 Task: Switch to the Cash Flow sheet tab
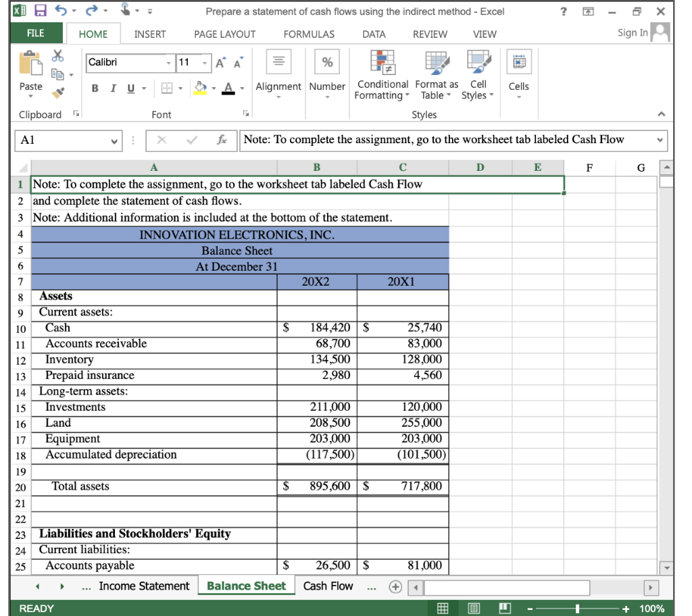click(x=330, y=586)
